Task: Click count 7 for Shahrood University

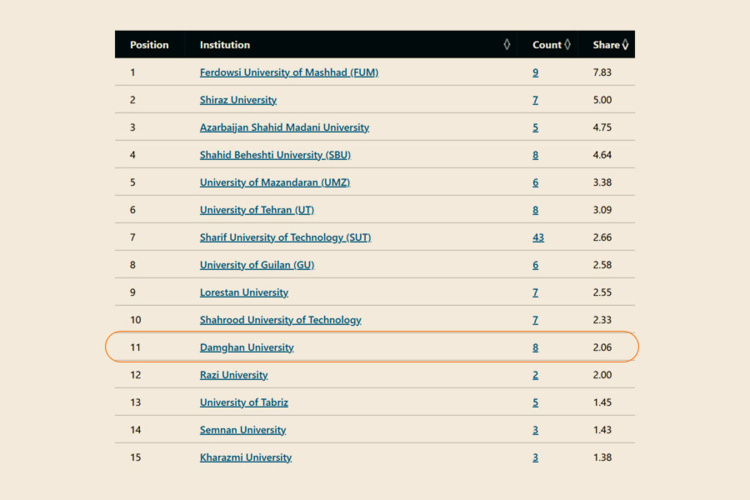Action: click(535, 320)
